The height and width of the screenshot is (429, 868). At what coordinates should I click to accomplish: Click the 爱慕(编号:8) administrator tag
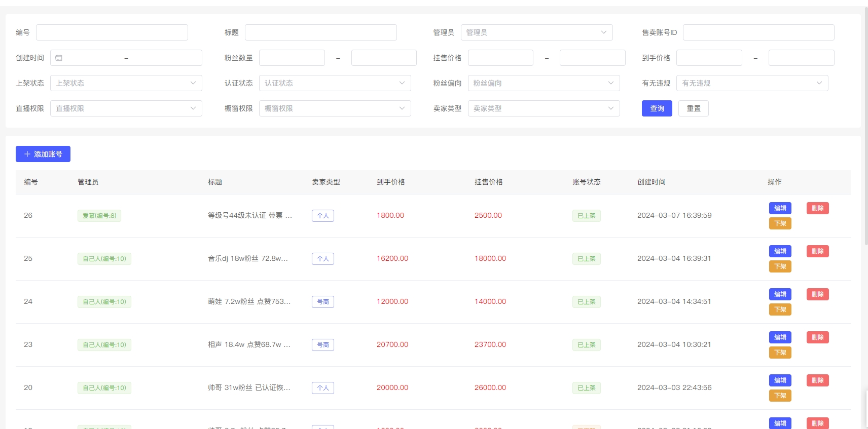click(x=99, y=216)
